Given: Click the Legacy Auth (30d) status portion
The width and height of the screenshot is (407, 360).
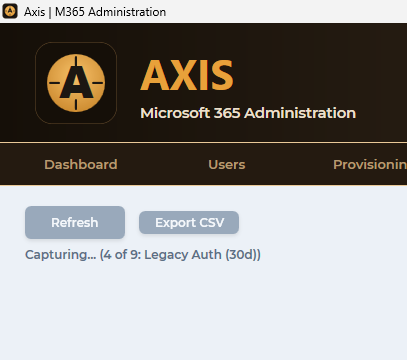Looking at the screenshot, I should point(202,255).
